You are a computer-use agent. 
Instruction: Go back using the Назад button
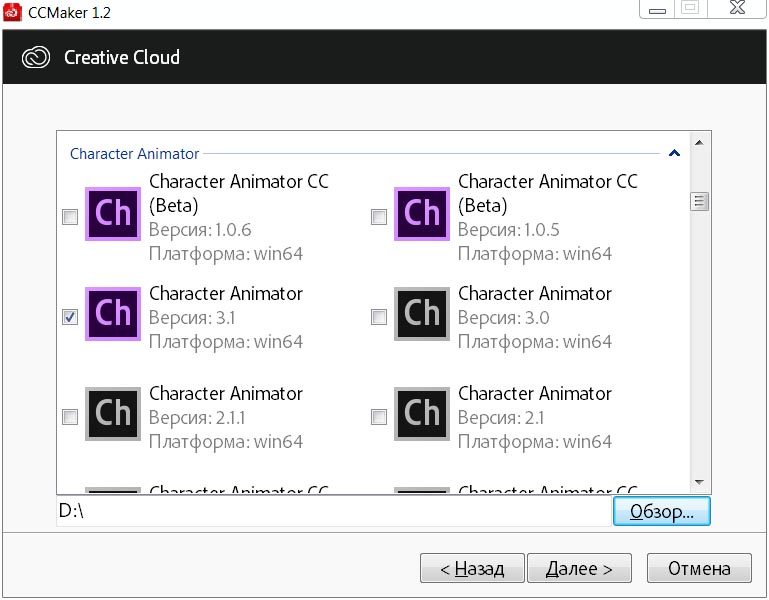coord(472,568)
